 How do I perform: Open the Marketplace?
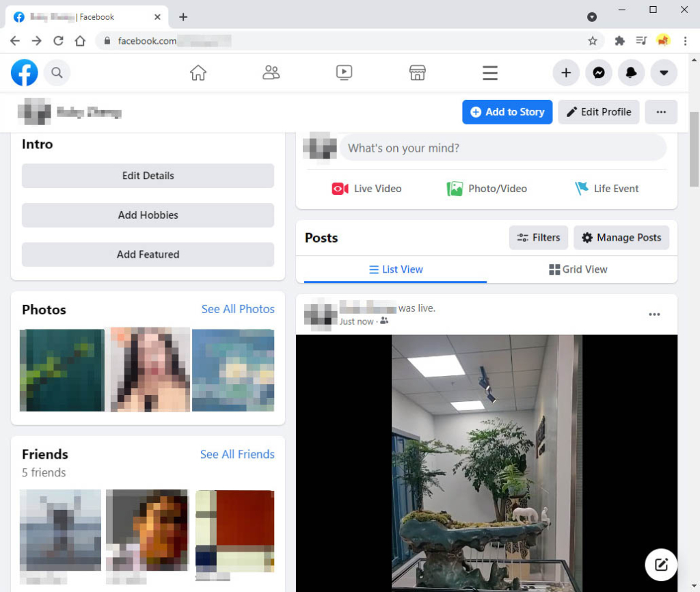pyautogui.click(x=417, y=72)
